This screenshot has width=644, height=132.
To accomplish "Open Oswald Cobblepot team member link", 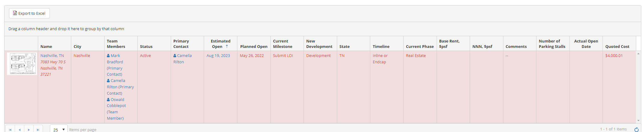I will pos(116,102).
